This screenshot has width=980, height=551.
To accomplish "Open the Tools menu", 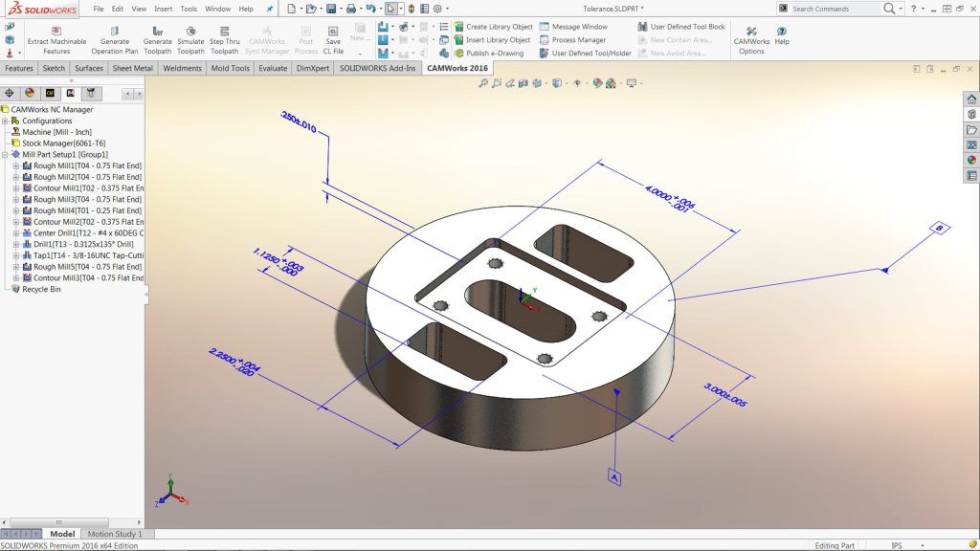I will pyautogui.click(x=189, y=9).
